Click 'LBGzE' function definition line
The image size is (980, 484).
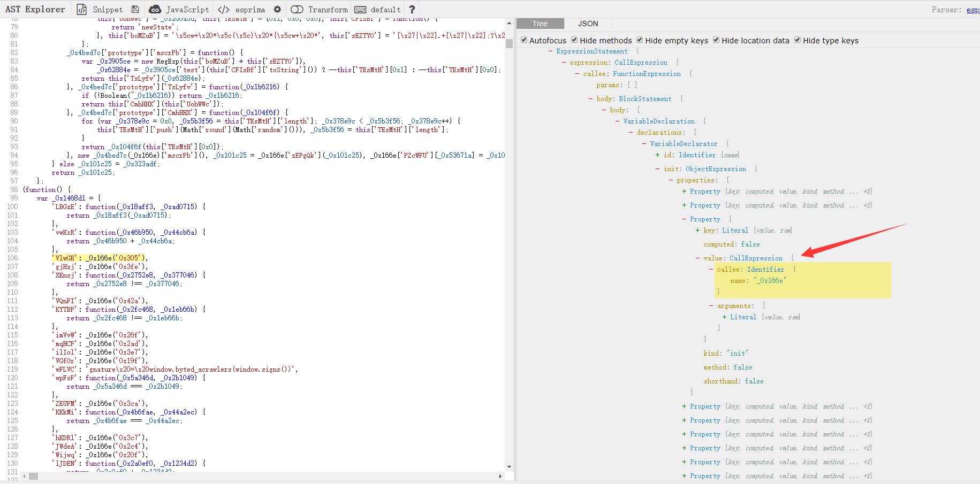(x=128, y=206)
